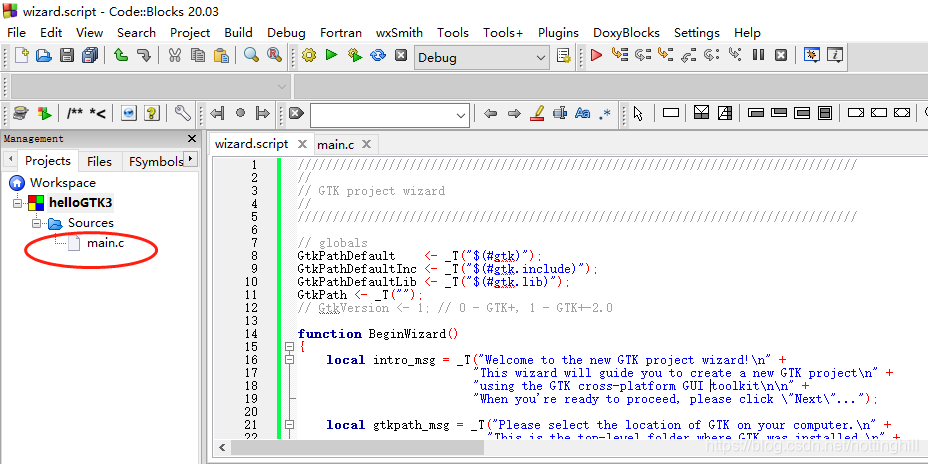Clear the incremental search text icon
The image size is (928, 464).
(x=297, y=112)
